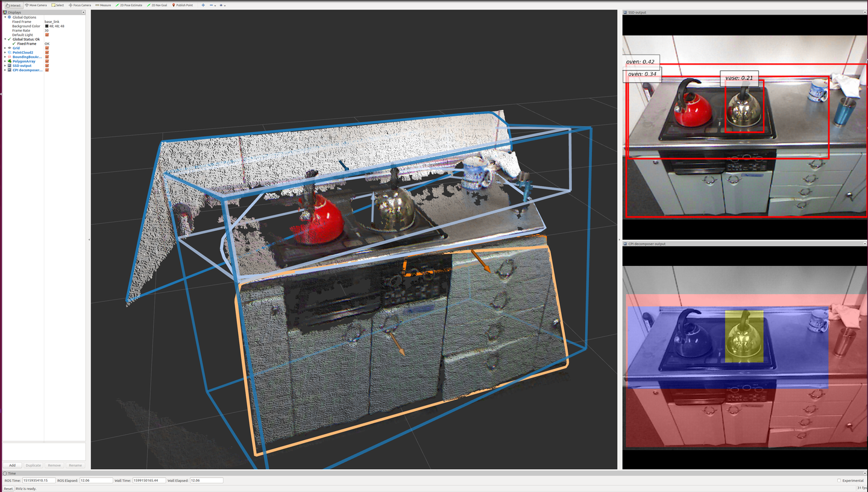Click the Time panel clock icon
868x492 pixels.
5,473
